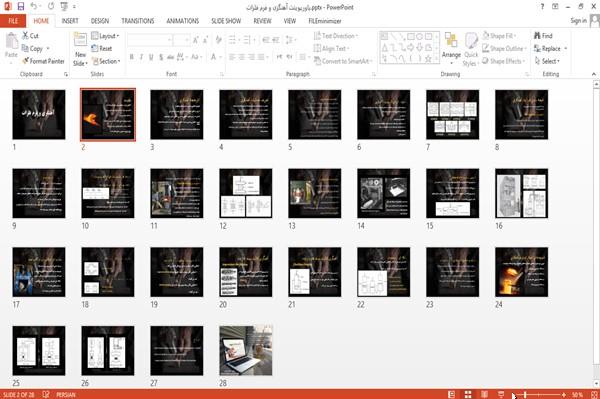
Task: Expand the Select dropdown in the Editing group
Action: click(x=547, y=61)
